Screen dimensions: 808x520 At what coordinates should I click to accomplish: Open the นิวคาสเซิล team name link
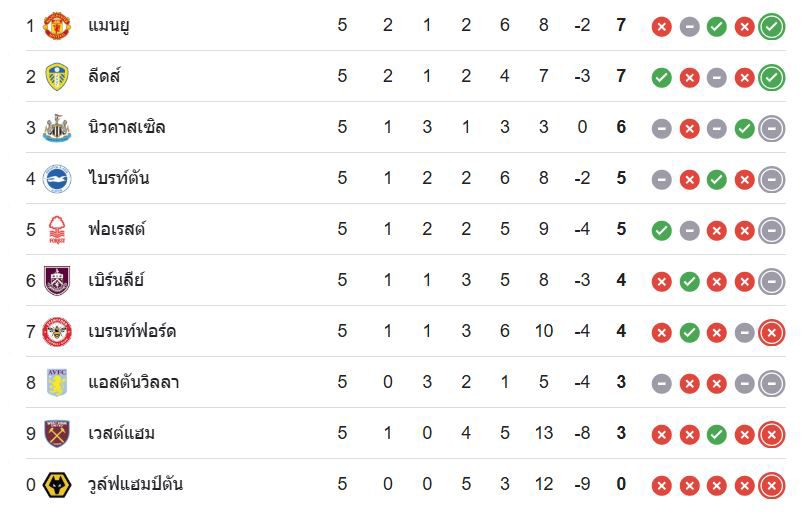point(127,126)
